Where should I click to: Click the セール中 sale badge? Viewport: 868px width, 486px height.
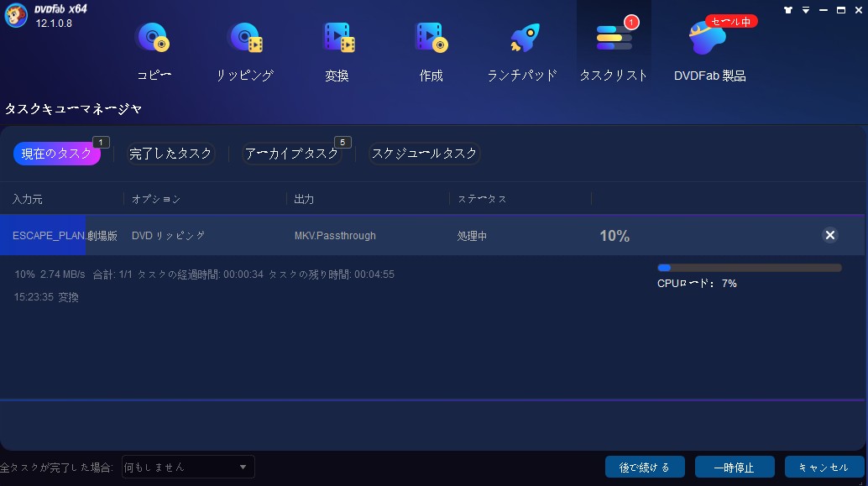(x=731, y=22)
